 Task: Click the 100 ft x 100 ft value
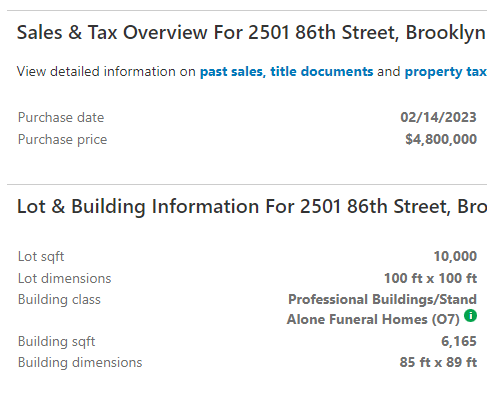point(431,278)
